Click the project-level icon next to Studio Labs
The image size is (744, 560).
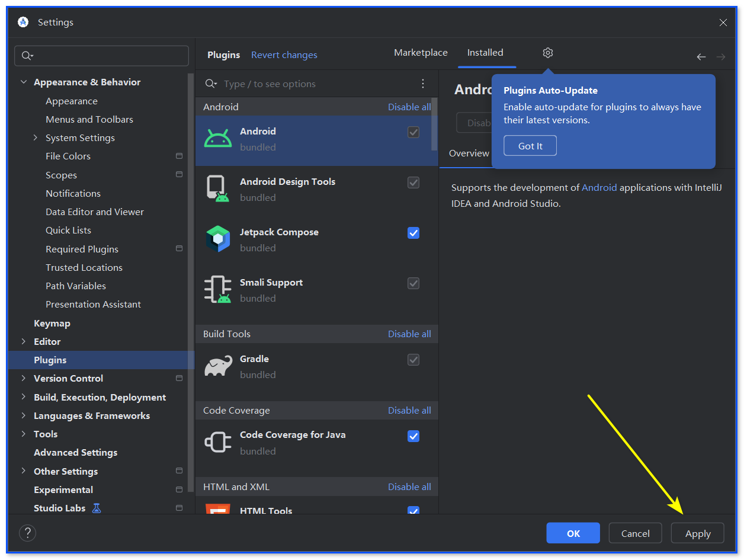179,508
